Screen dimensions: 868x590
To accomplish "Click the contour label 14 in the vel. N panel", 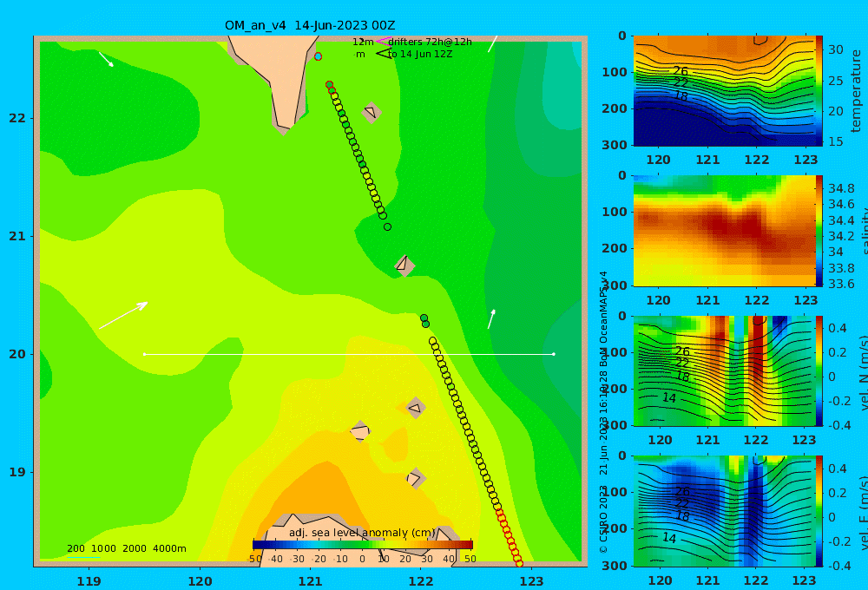I will (x=669, y=397).
